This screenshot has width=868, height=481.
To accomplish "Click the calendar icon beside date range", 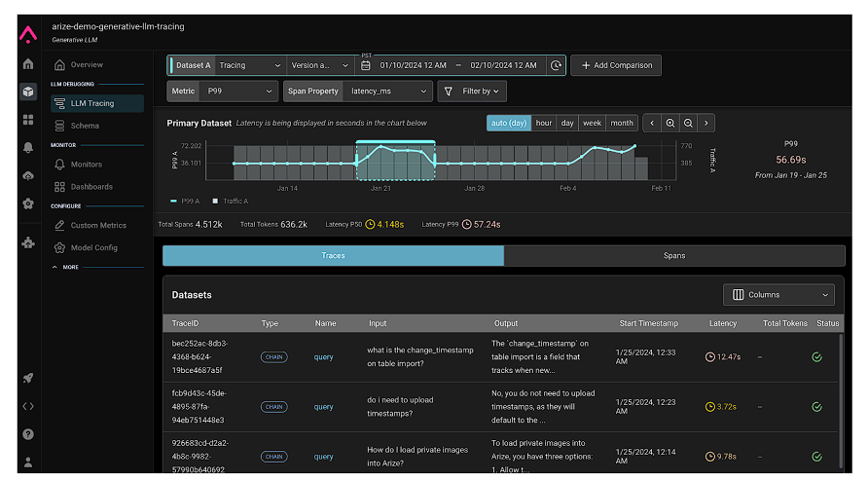I will [365, 65].
